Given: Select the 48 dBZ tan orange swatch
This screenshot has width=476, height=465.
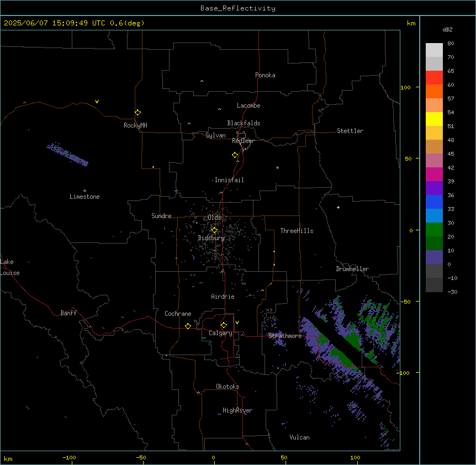Looking at the screenshot, I should (434, 146).
